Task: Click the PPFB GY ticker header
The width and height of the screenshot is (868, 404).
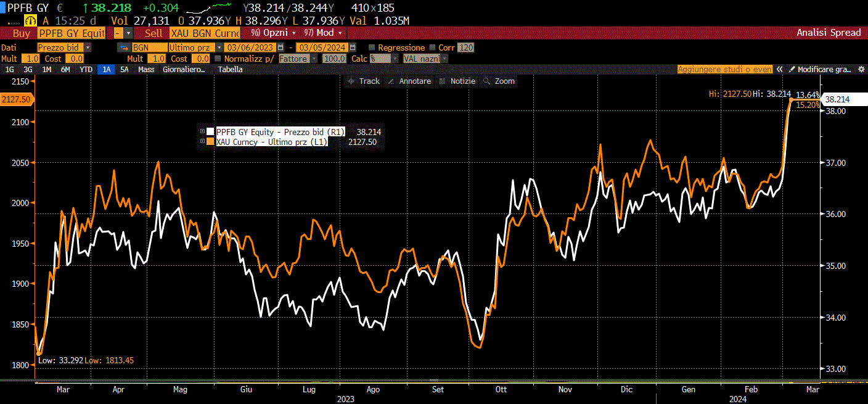Action: click(x=28, y=9)
